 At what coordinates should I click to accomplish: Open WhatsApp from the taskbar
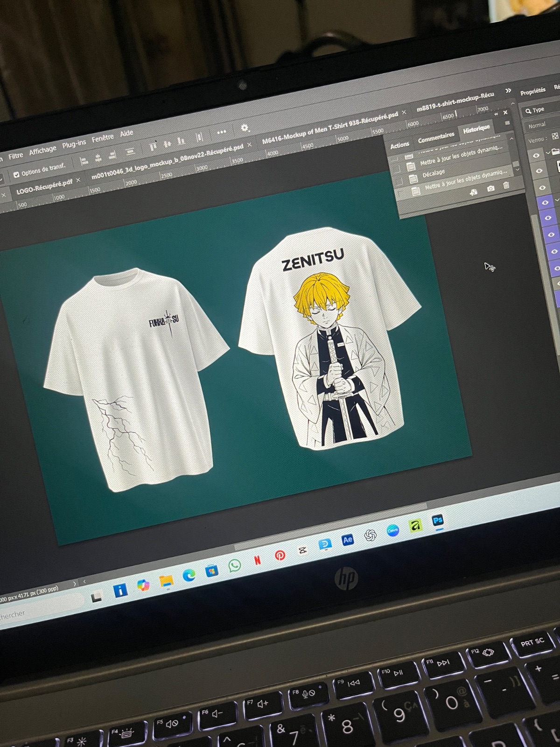click(x=235, y=565)
